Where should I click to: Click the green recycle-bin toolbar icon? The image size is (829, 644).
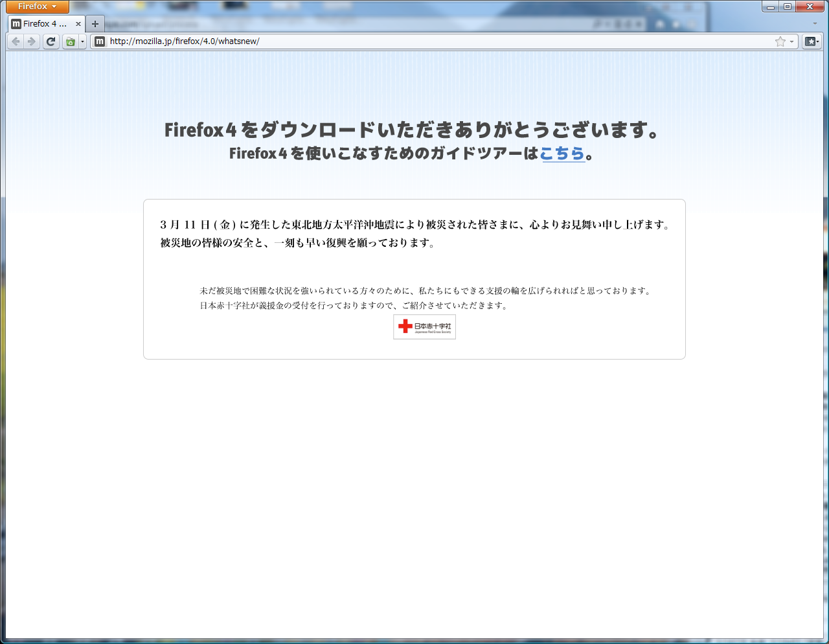pos(70,41)
